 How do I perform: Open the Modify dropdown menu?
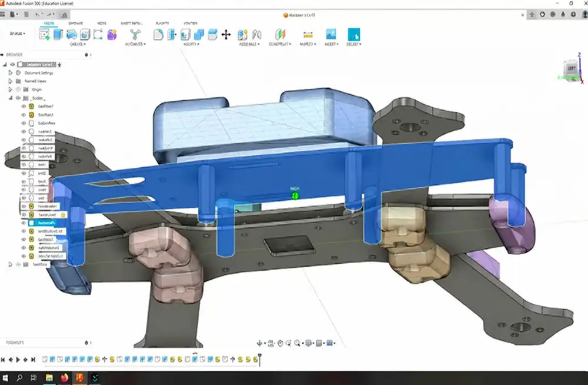click(191, 44)
